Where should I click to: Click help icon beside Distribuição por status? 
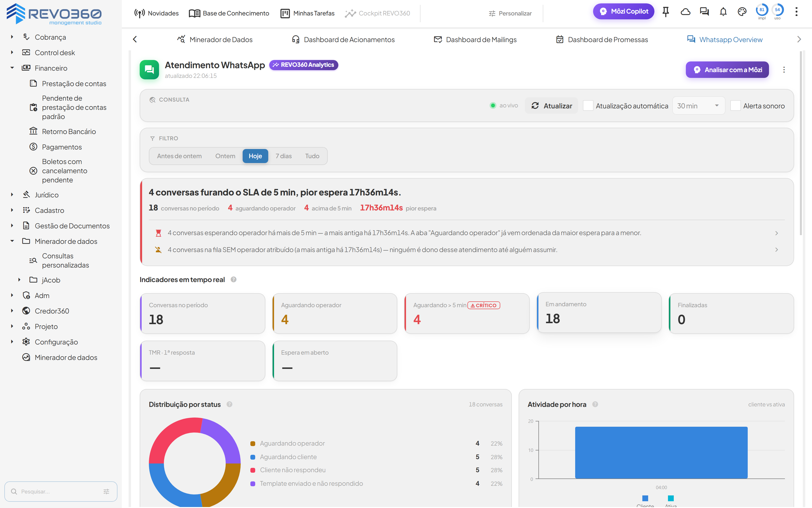coord(230,404)
